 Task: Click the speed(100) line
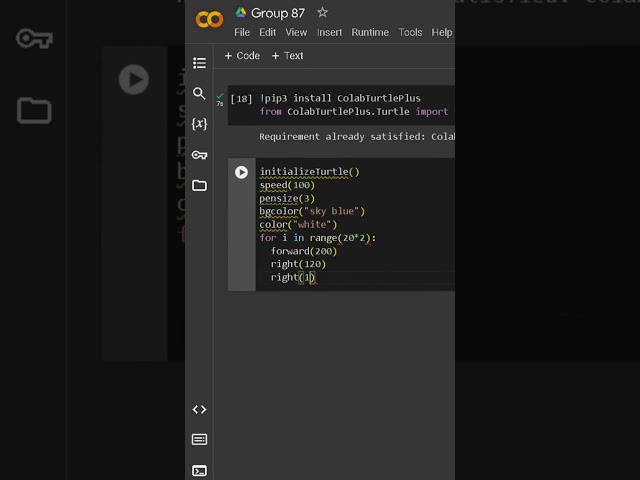pyautogui.click(x=287, y=185)
